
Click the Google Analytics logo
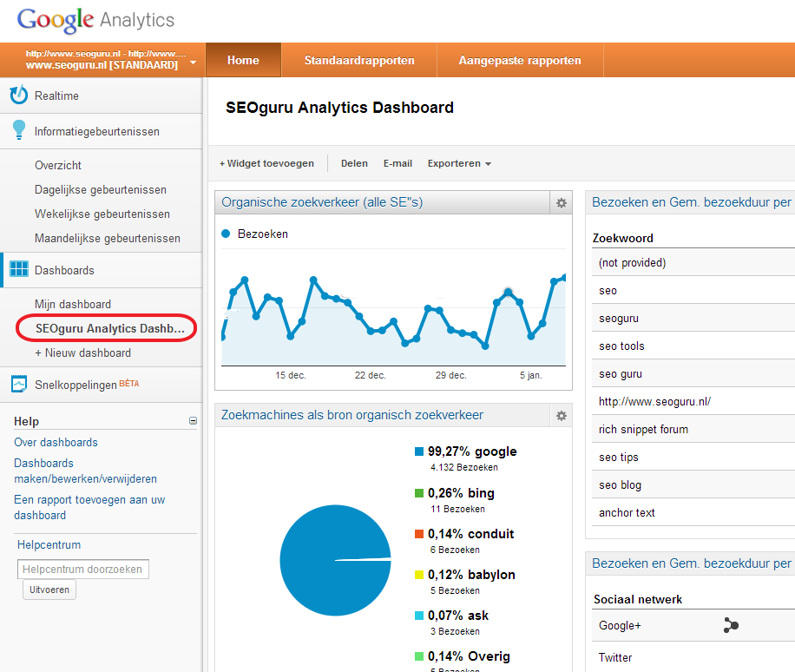(95, 20)
